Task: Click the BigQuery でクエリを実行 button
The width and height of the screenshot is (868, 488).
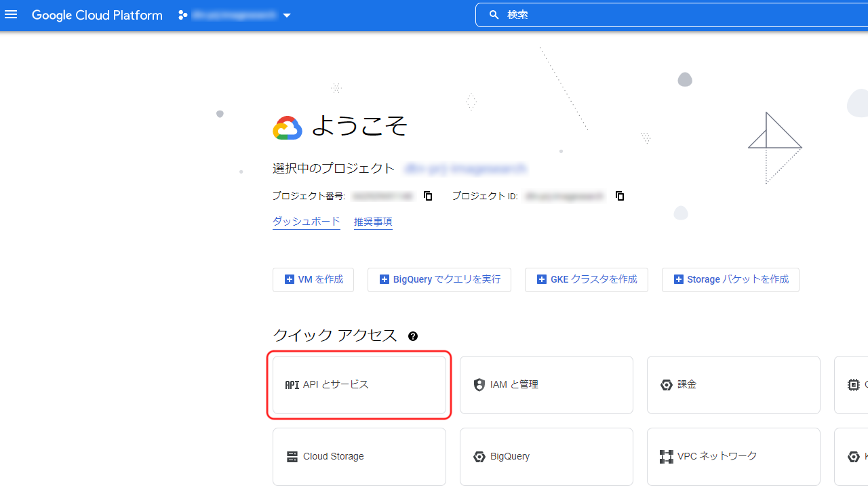Action: click(x=439, y=279)
